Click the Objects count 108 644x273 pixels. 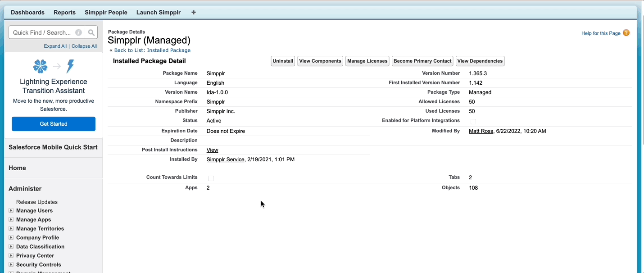473,188
